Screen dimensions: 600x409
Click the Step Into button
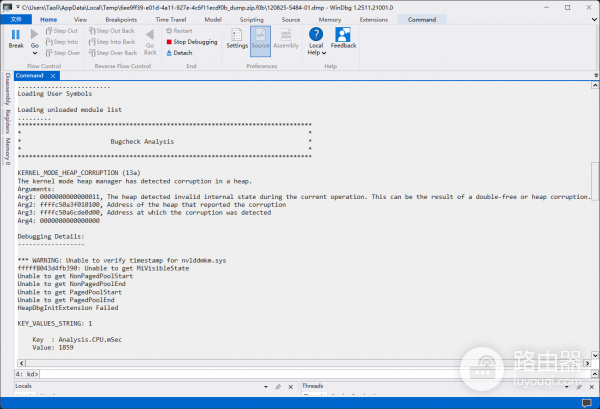tap(66, 42)
